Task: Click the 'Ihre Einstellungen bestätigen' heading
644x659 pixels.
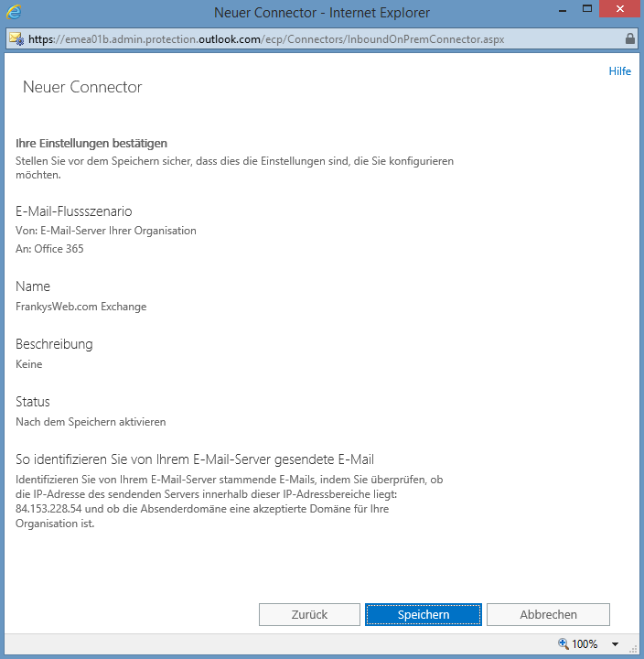Action: 91,144
